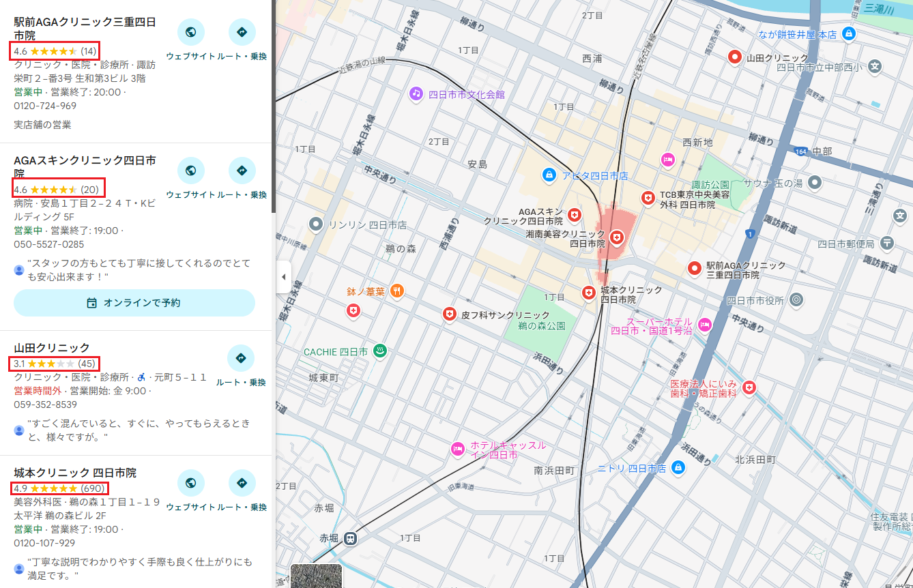Click phone number 059-352-8539
The height and width of the screenshot is (588, 913).
pos(45,405)
